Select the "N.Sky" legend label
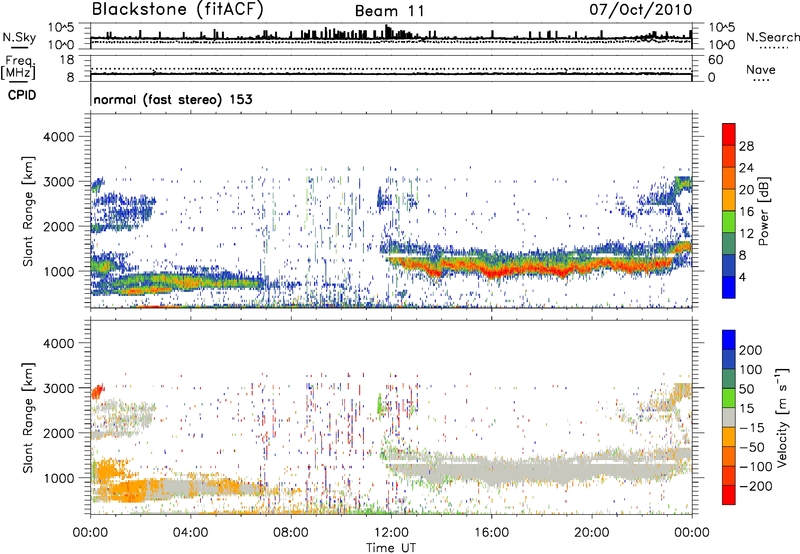This screenshot has height=554, width=800. (x=19, y=37)
